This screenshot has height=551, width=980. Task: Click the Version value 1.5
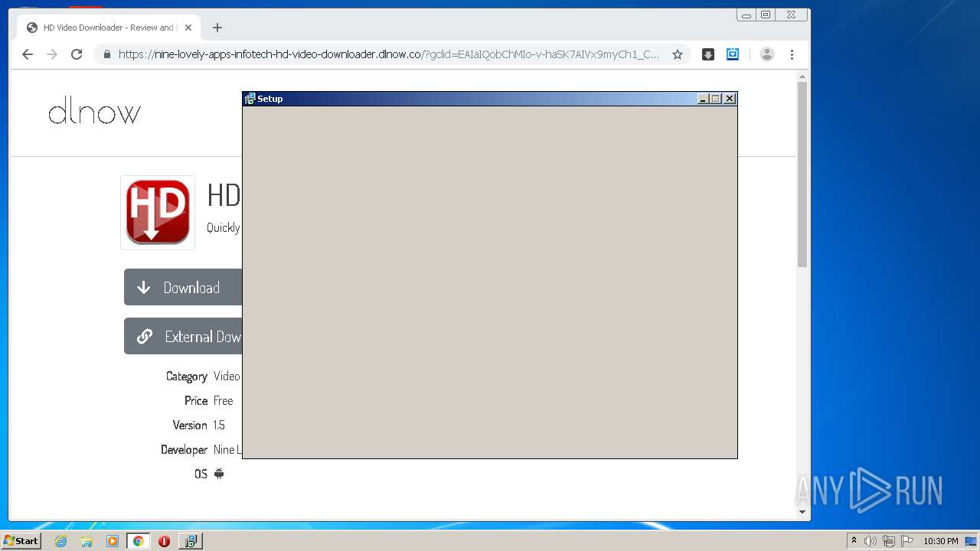click(219, 425)
